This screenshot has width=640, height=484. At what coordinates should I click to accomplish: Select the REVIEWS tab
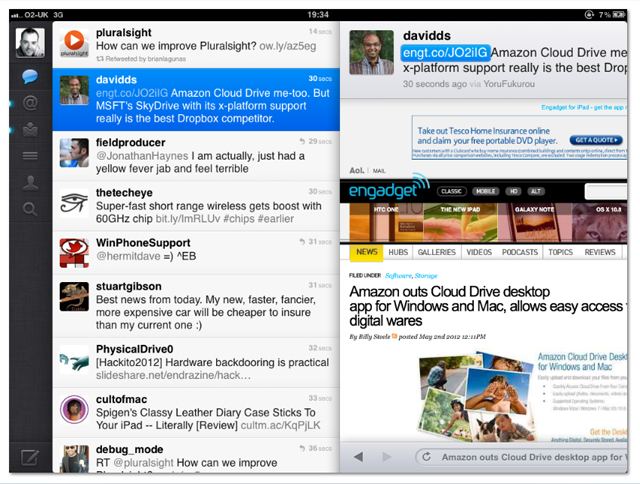click(600, 252)
